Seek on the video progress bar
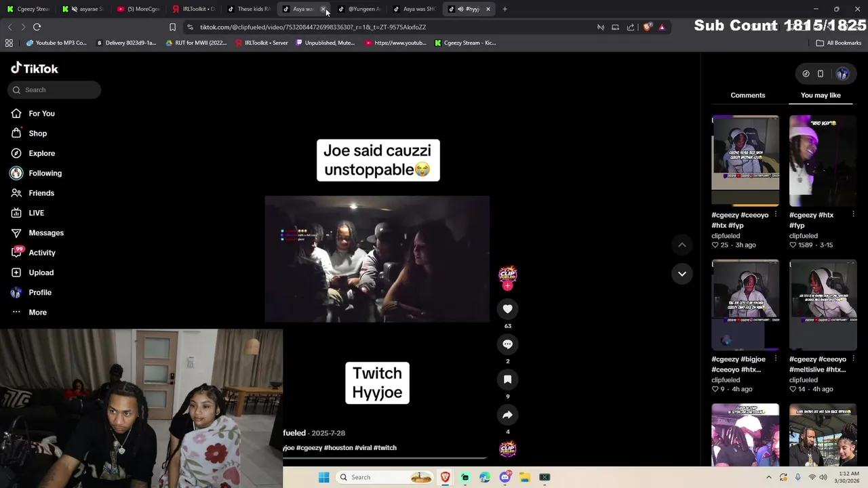 (384, 458)
